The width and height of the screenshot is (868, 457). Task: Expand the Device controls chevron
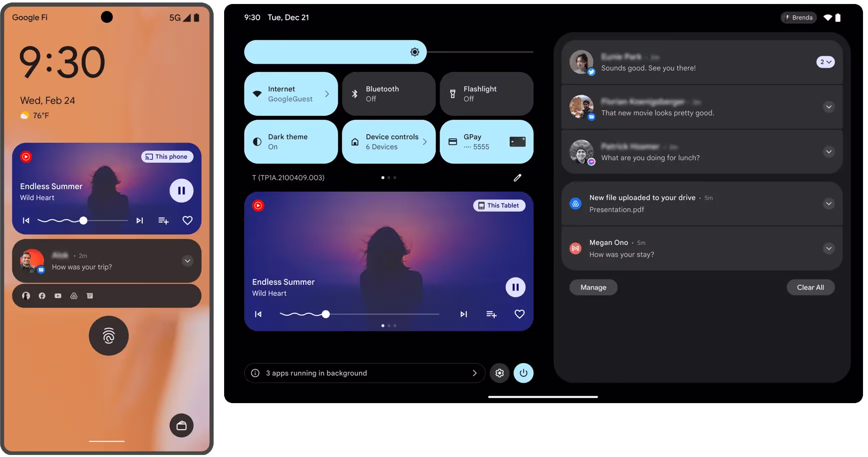point(425,142)
